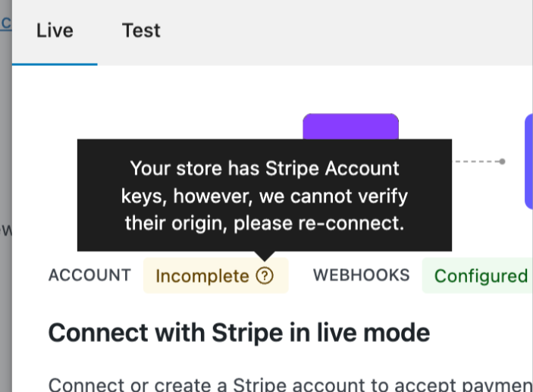Click the WEBHOOKS label

(361, 275)
